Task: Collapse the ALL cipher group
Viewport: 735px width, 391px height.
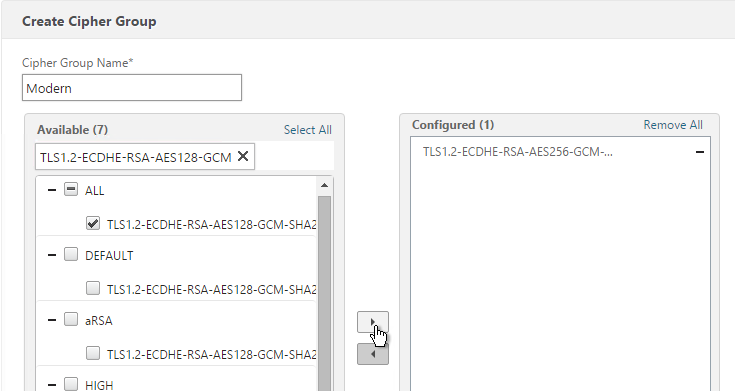Action: [52, 190]
